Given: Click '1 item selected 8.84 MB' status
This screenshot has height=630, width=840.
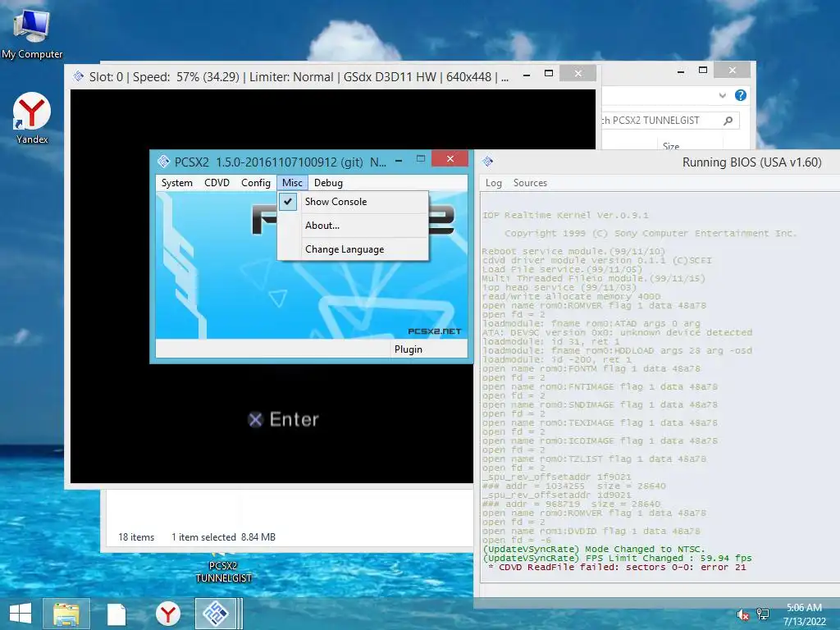Looking at the screenshot, I should 223,536.
